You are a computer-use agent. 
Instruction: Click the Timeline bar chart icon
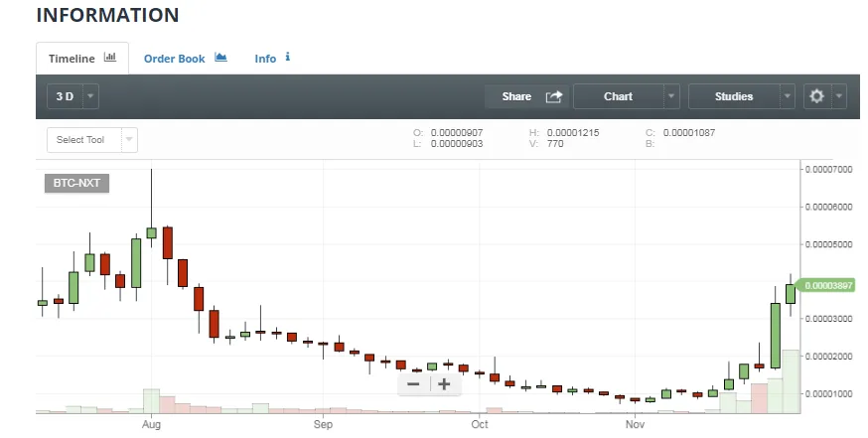coord(110,57)
